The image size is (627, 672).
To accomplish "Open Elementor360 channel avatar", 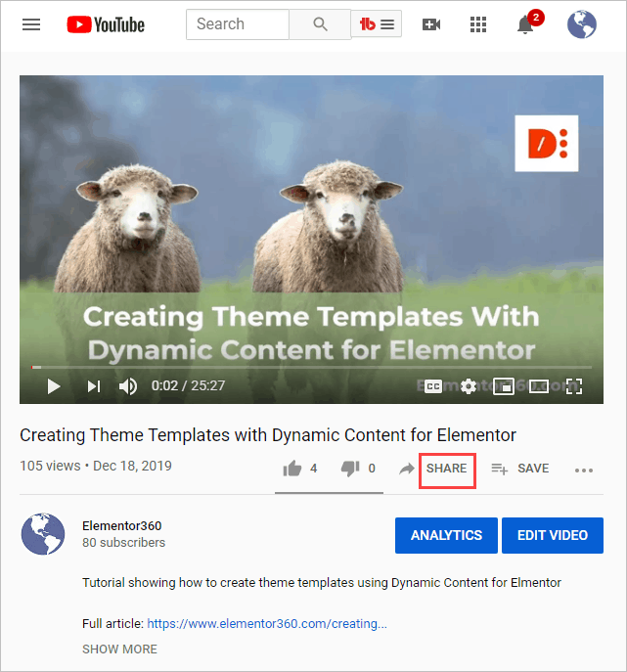I will pos(43,533).
